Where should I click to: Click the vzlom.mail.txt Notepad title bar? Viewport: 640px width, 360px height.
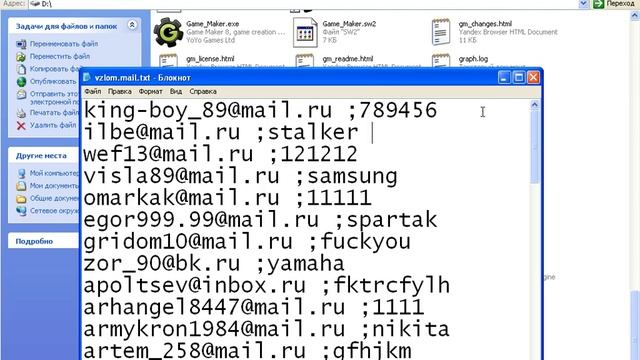pyautogui.click(x=310, y=78)
